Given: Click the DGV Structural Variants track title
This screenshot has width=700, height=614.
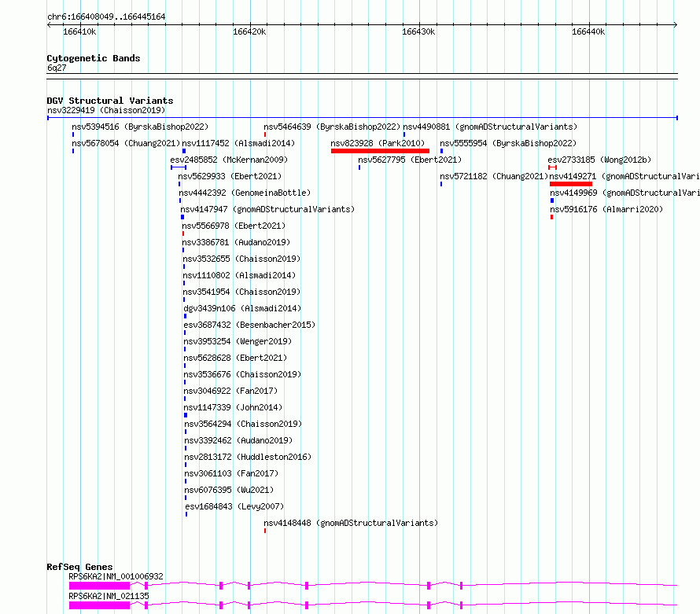Looking at the screenshot, I should point(110,101).
